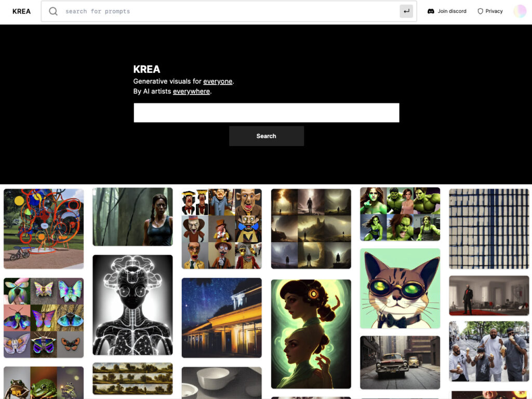532x399 pixels.
Task: Open the cat with goggles illustration
Action: (400, 288)
